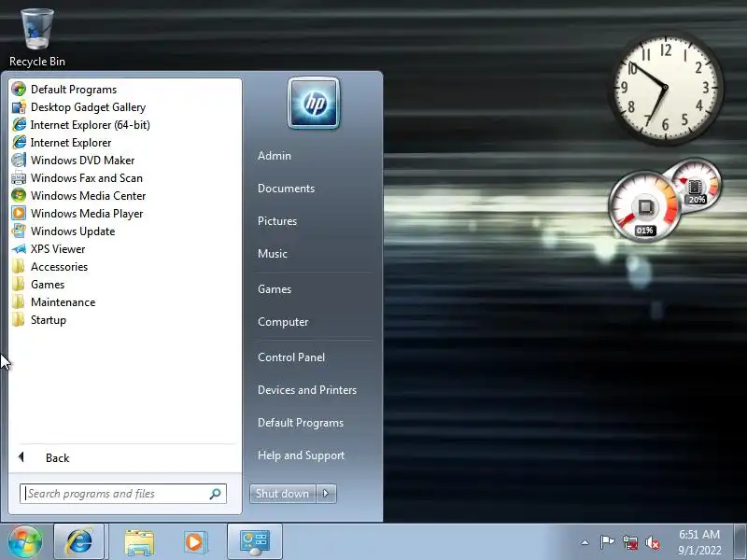Click the Shut down button
The width and height of the screenshot is (747, 560).
pyautogui.click(x=283, y=494)
